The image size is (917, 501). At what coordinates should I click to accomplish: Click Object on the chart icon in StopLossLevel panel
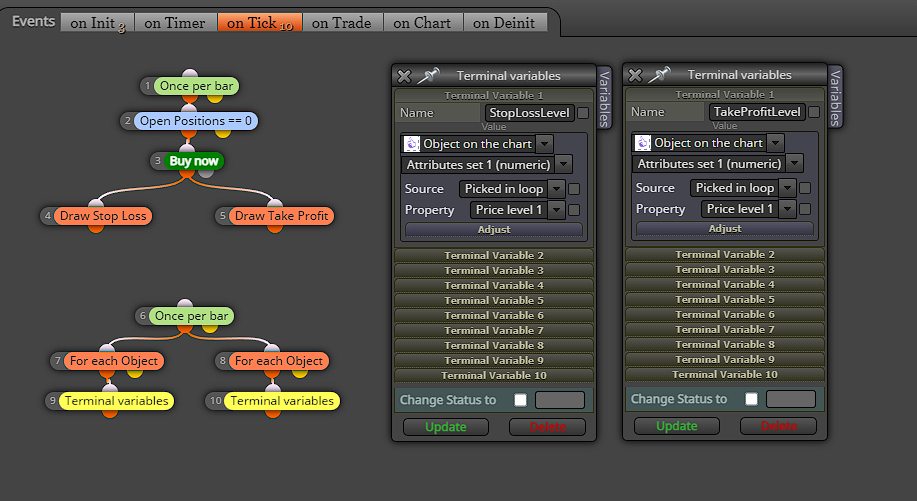point(412,144)
